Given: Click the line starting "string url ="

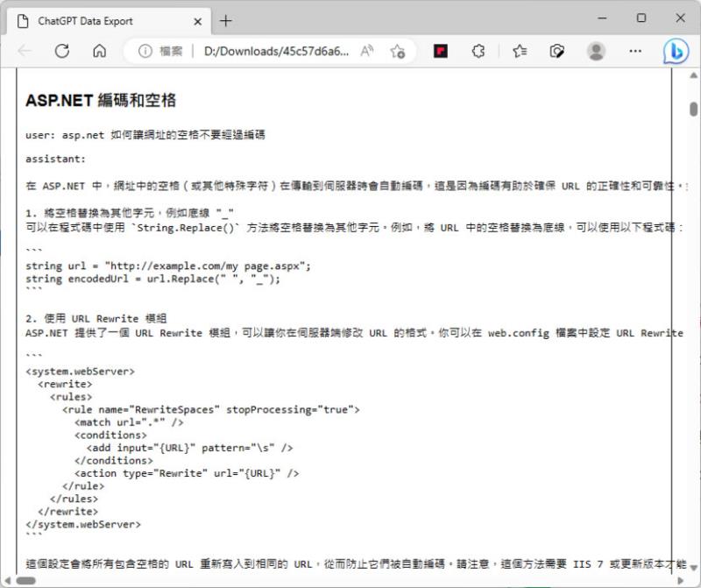Looking at the screenshot, I should [168, 266].
